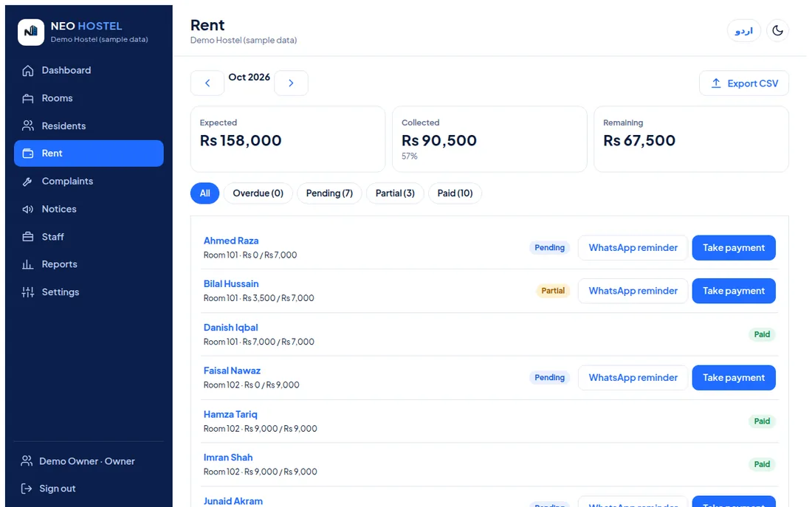This screenshot has width=812, height=507.
Task: Open the Notices section
Action: tap(89, 210)
